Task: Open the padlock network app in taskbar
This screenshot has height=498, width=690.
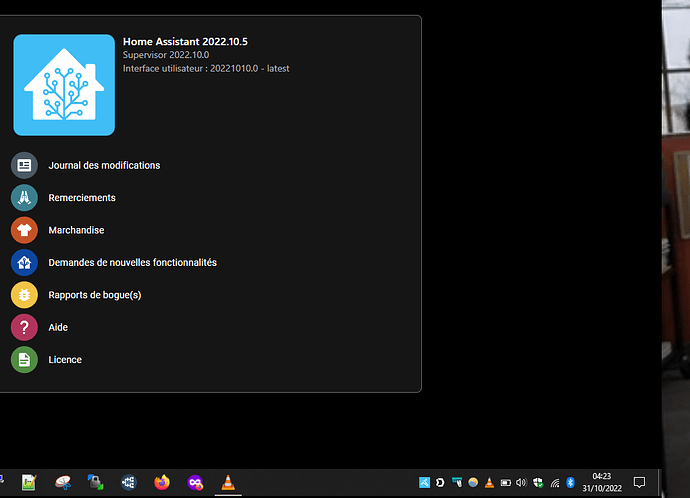Action: (x=95, y=483)
